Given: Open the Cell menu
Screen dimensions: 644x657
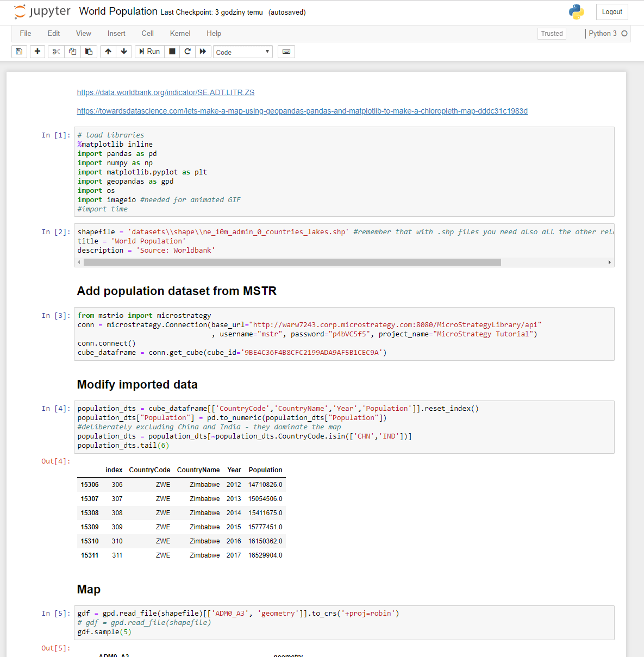Looking at the screenshot, I should tap(148, 34).
